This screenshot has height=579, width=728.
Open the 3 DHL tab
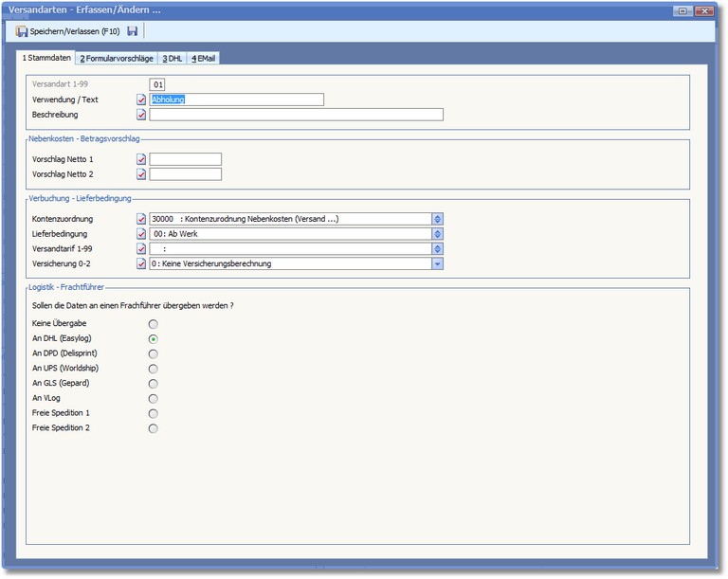(172, 58)
